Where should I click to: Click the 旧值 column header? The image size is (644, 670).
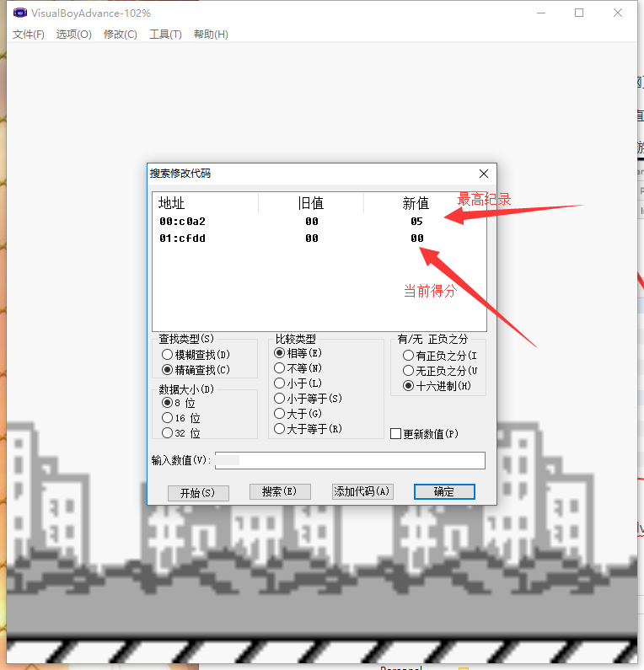pyautogui.click(x=311, y=203)
